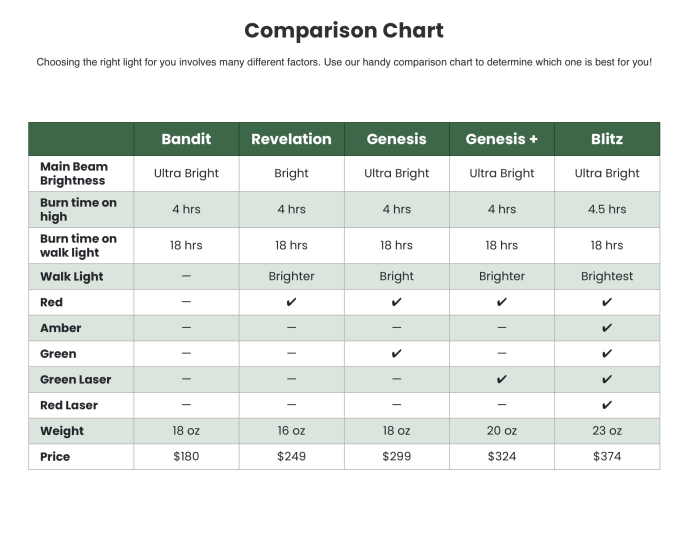
Task: Click the Red Laser checkmark for Blitz
Action: point(607,405)
